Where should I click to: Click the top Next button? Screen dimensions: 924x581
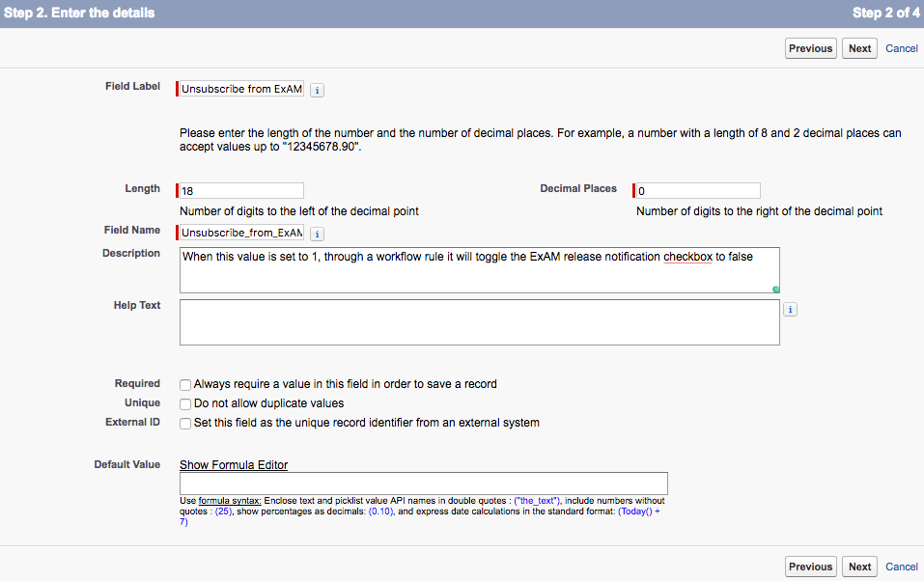point(859,48)
